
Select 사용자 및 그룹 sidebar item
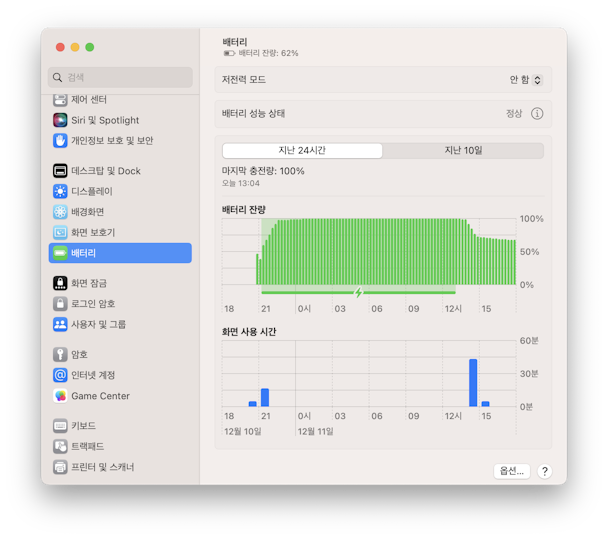coord(120,324)
